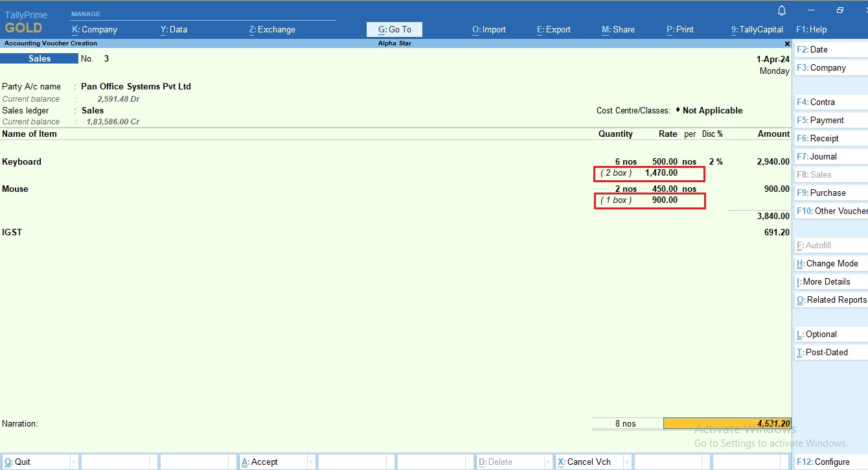Open F10 Other Vouchers
The height and width of the screenshot is (470, 868).
832,211
